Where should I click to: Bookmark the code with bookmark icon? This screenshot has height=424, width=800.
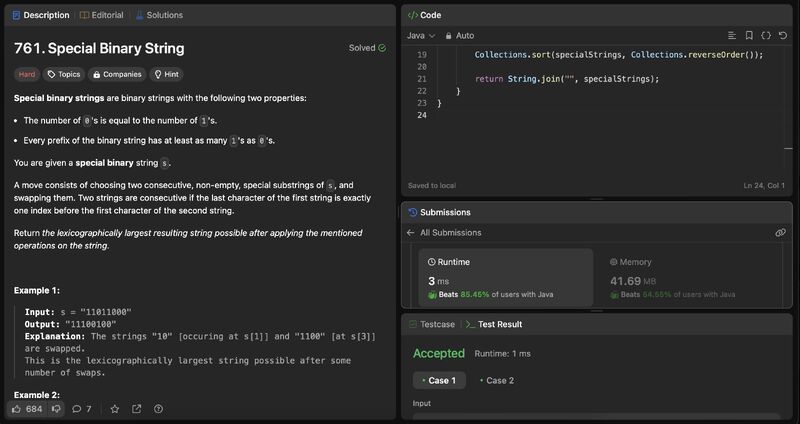click(749, 36)
